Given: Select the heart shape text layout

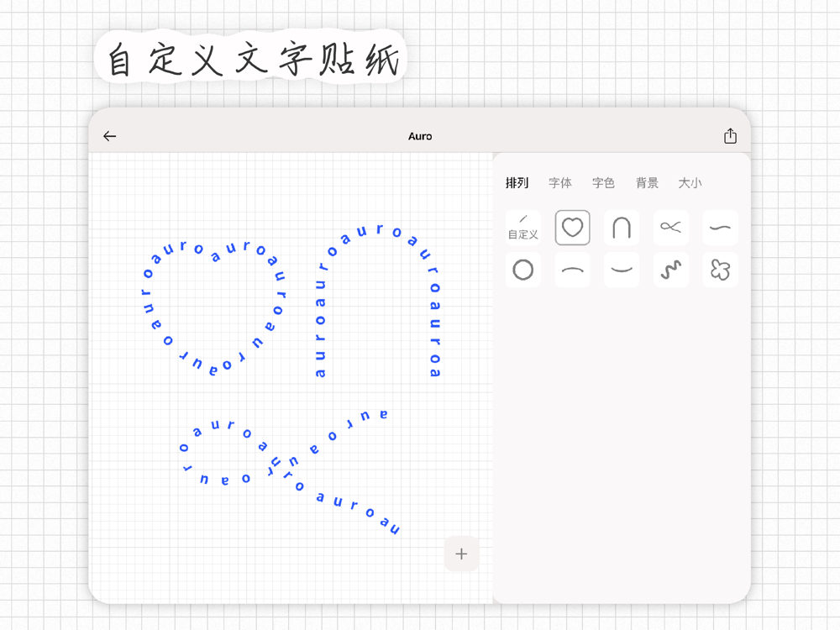Looking at the screenshot, I should (x=572, y=228).
